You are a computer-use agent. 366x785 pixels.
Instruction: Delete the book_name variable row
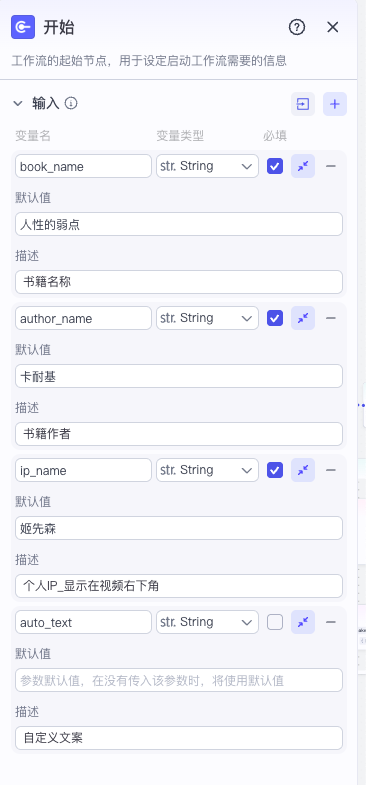pos(330,166)
